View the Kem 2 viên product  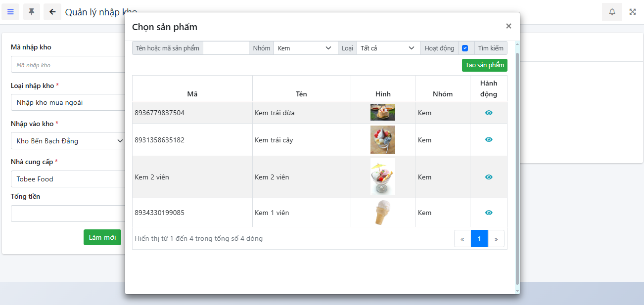pyautogui.click(x=489, y=177)
